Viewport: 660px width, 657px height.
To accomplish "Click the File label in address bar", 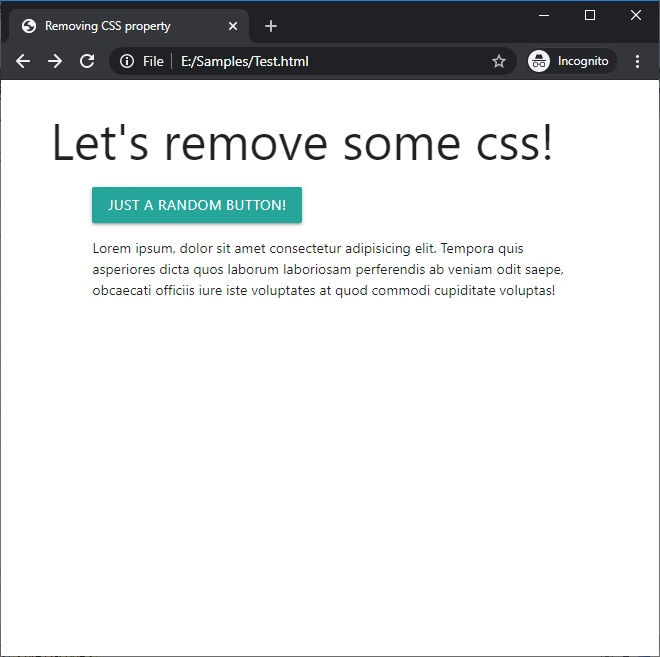I will coord(153,61).
